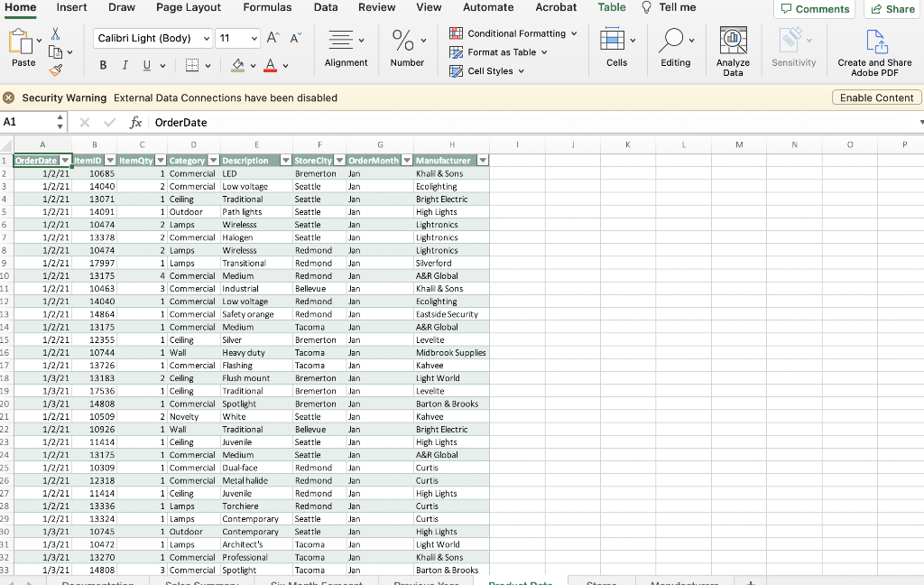This screenshot has height=585, width=924.
Task: Select the column H header
Action: (x=451, y=145)
